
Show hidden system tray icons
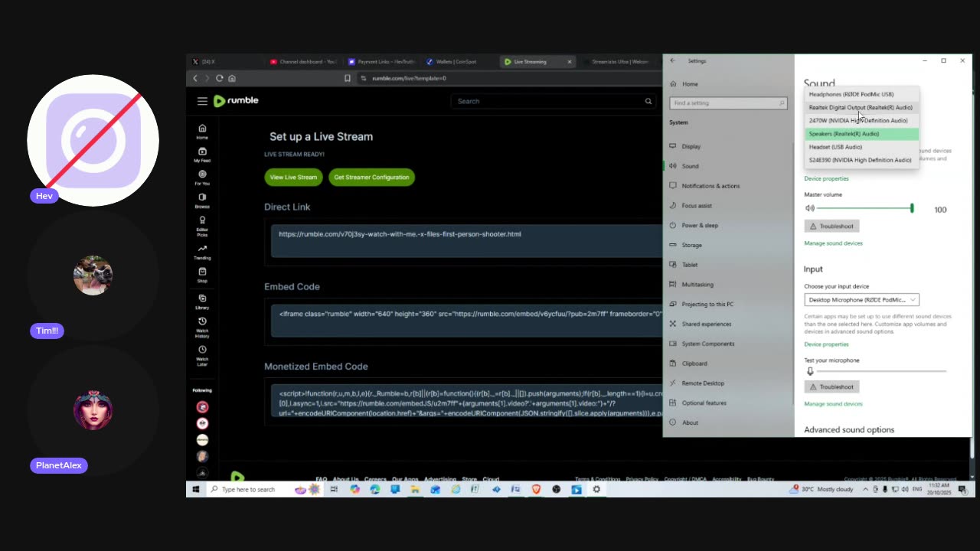[x=865, y=489]
